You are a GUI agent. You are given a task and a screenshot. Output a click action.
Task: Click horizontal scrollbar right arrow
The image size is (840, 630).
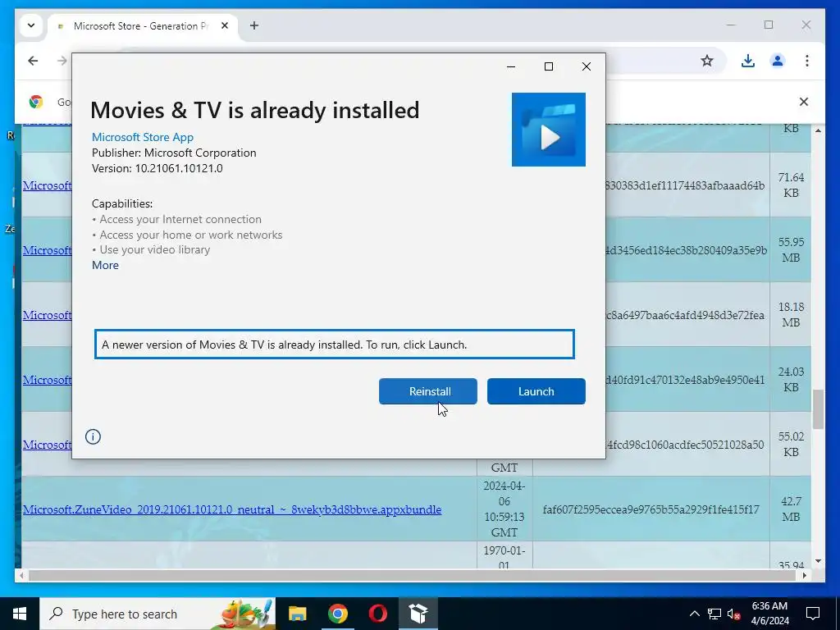(x=804, y=575)
